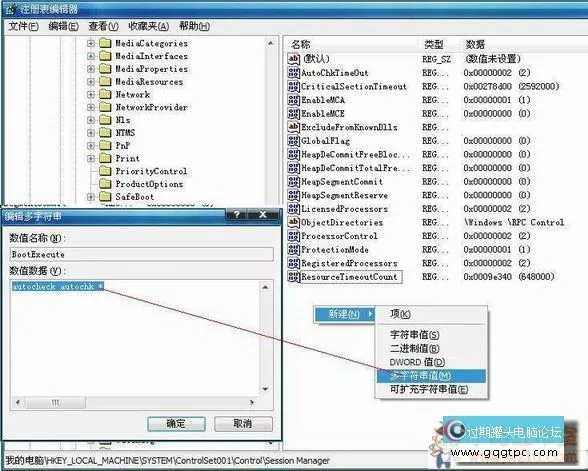Select the EnableMCE value icon
This screenshot has height=471, width=588.
(294, 113)
